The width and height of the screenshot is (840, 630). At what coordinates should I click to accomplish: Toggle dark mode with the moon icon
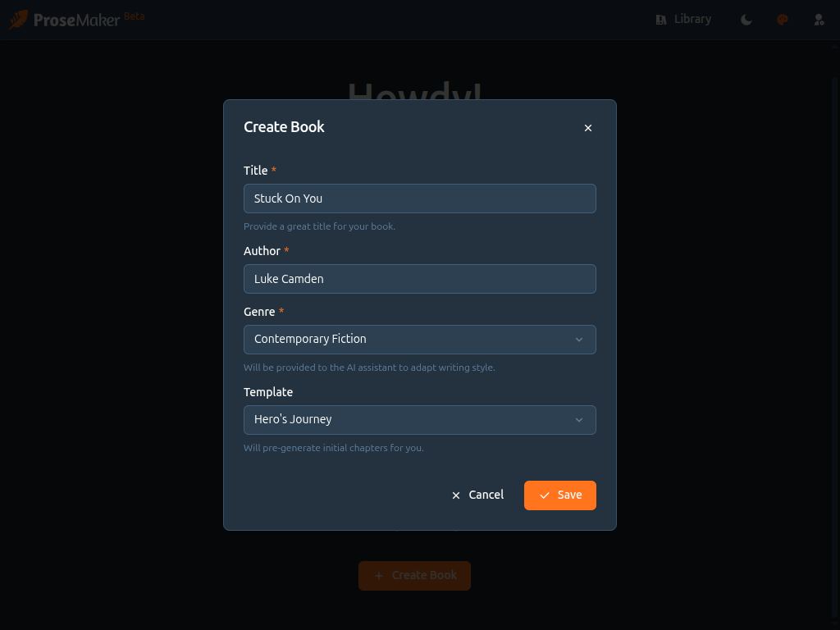746,20
